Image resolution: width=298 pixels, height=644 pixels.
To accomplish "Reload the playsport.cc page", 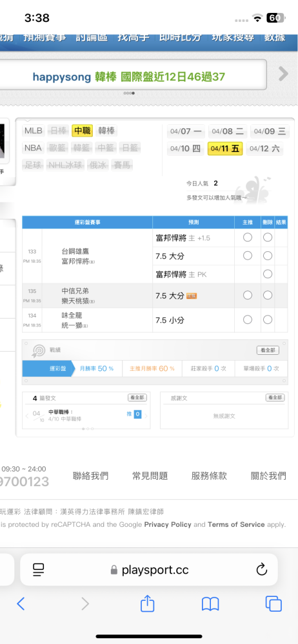I will click(x=262, y=569).
